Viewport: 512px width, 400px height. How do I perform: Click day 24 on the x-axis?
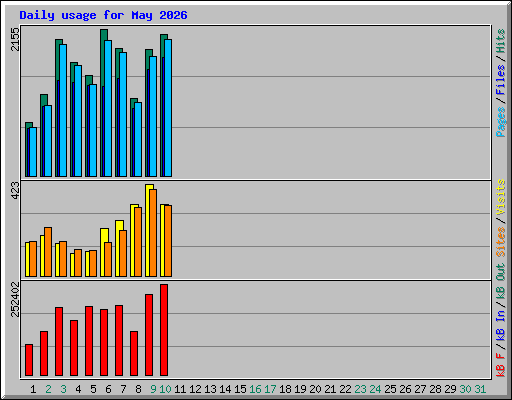click(x=375, y=389)
